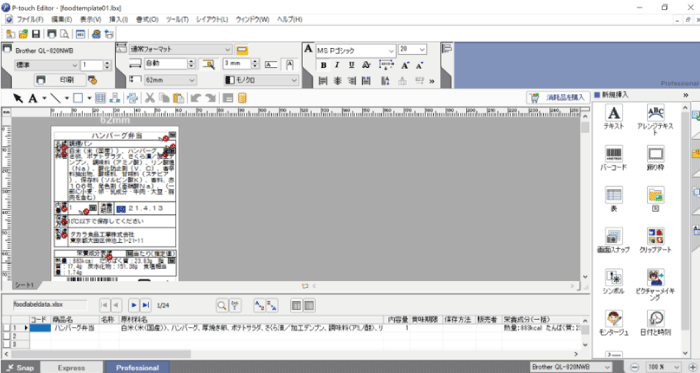Sort database records in ascending A-Z order
Image resolution: width=700 pixels, height=373 pixels.
pyautogui.click(x=259, y=305)
